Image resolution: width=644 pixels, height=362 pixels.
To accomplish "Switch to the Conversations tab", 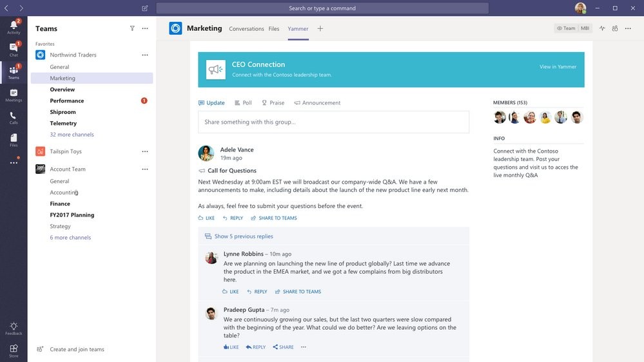I will (x=246, y=29).
